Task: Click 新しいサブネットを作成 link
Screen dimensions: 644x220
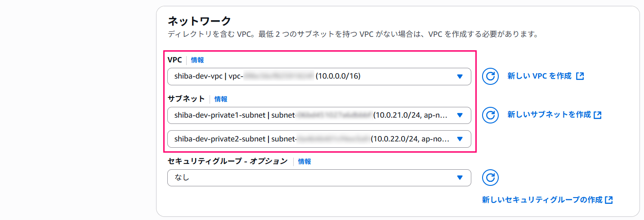Action: [x=549, y=115]
